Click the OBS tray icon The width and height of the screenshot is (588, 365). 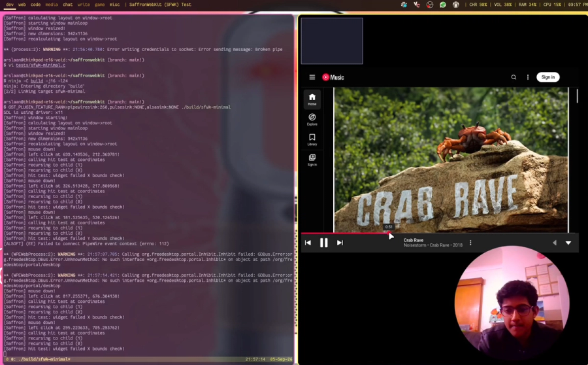pos(430,5)
